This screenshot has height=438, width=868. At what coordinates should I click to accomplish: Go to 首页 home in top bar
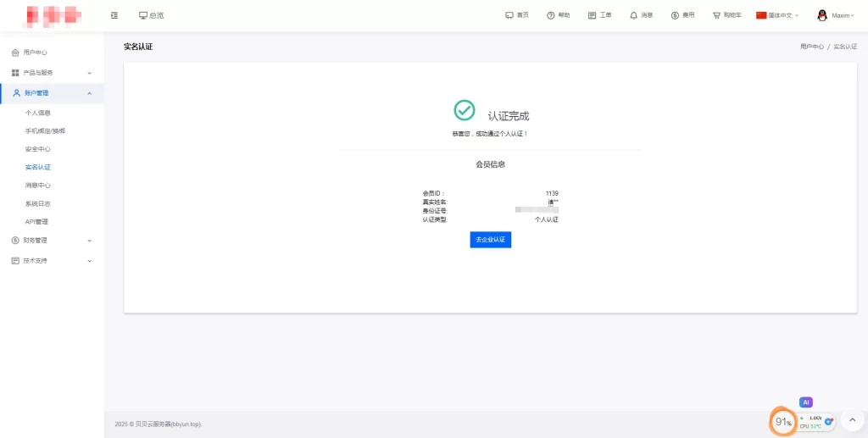(517, 15)
